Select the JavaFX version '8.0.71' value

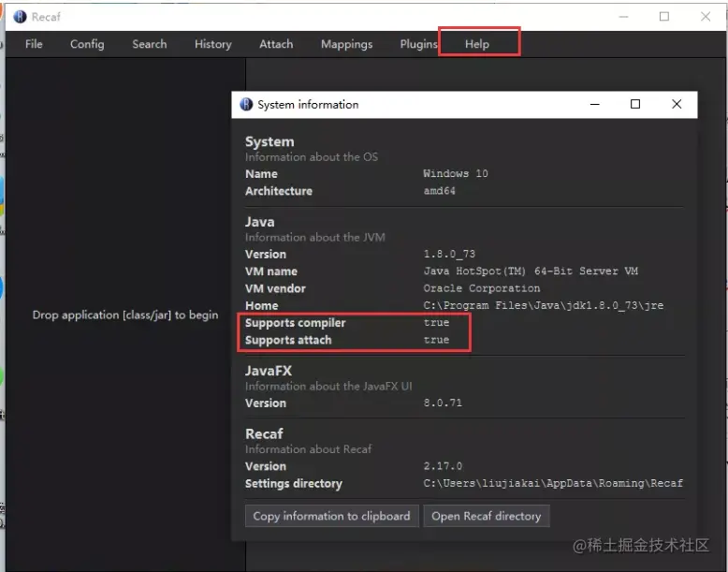pos(443,403)
